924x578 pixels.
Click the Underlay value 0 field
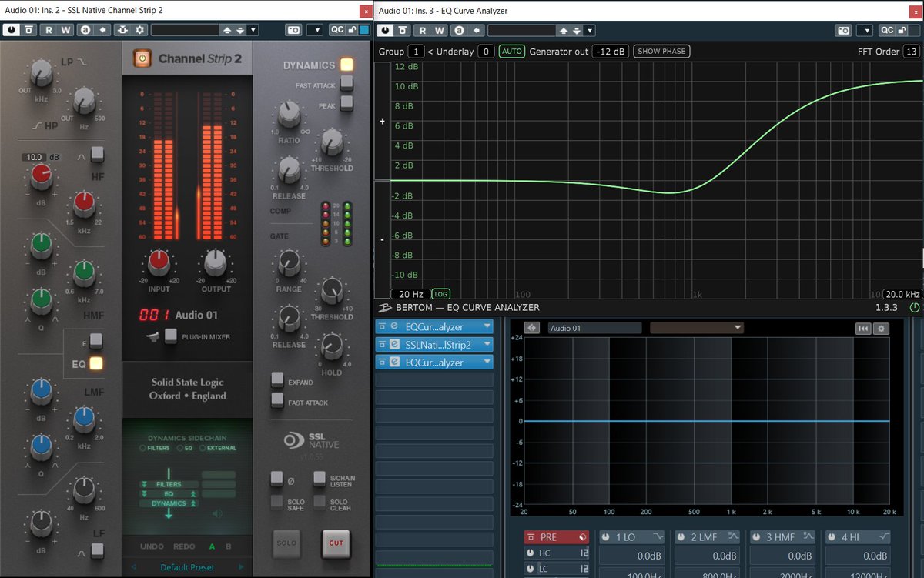tap(486, 52)
